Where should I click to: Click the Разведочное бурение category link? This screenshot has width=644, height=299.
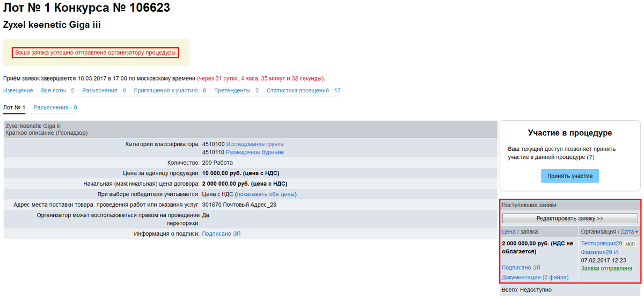[x=255, y=152]
